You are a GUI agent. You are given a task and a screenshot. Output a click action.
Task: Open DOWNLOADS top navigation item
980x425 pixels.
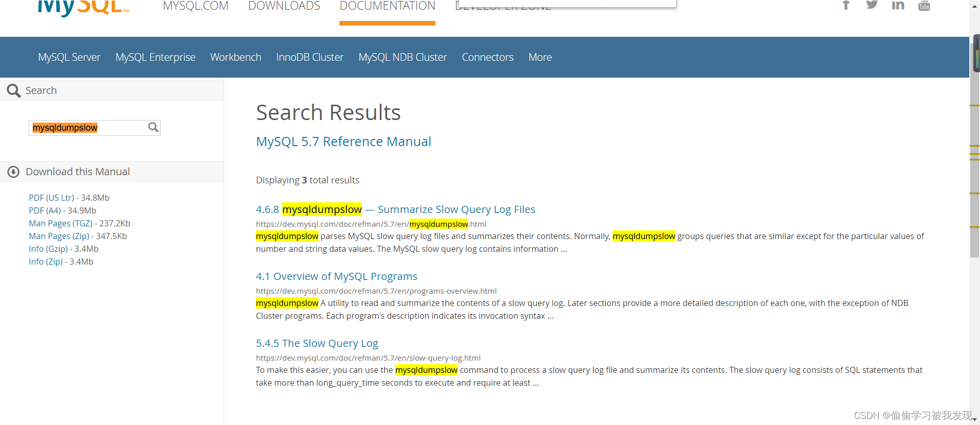click(284, 6)
